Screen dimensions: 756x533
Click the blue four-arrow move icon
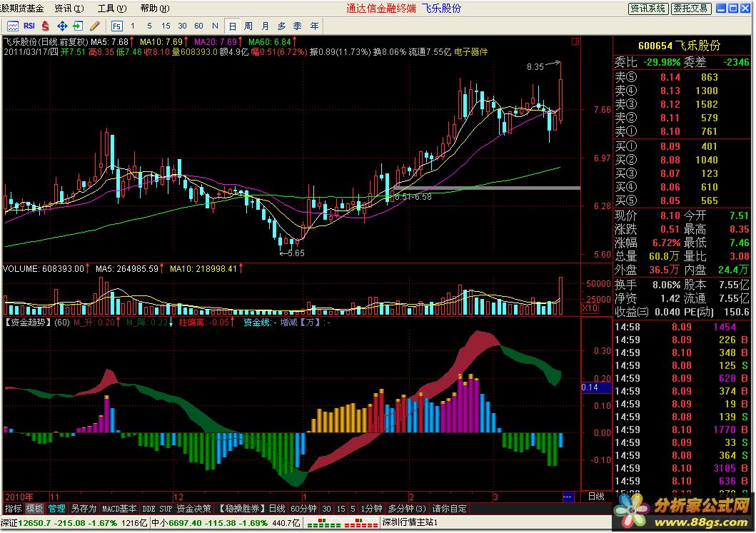[x=62, y=26]
